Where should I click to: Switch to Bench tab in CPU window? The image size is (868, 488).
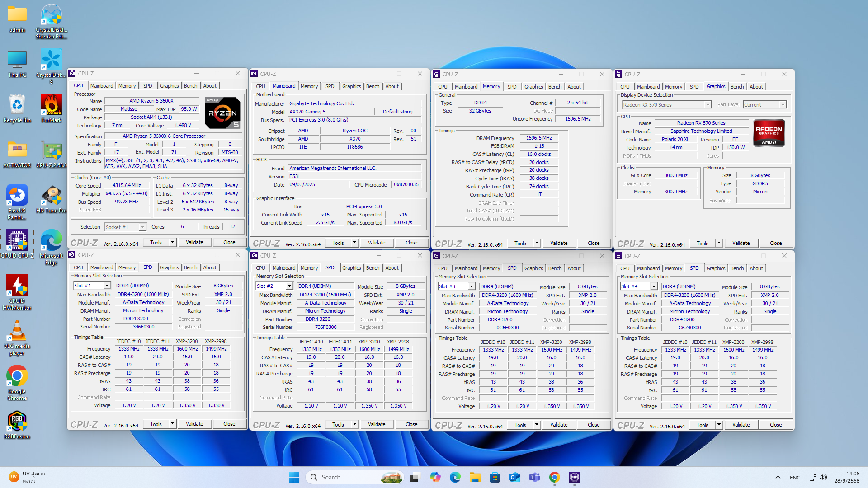pos(191,86)
